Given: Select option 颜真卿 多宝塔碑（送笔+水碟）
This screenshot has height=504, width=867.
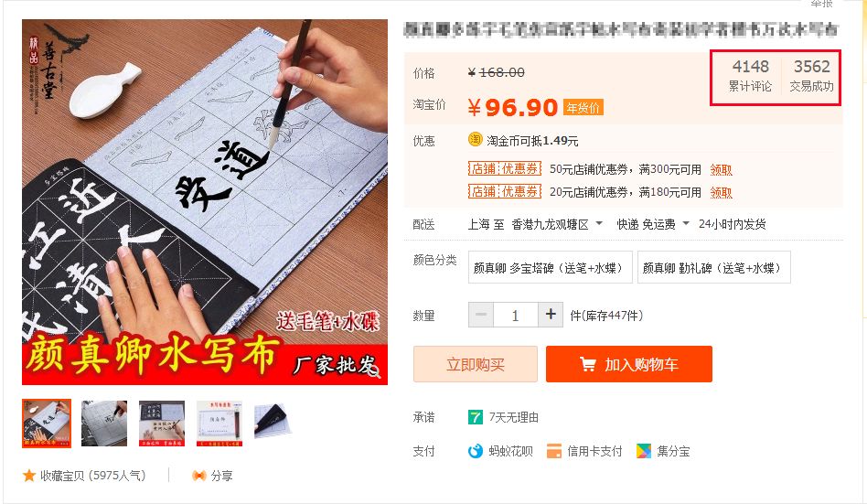Looking at the screenshot, I should click(x=551, y=268).
